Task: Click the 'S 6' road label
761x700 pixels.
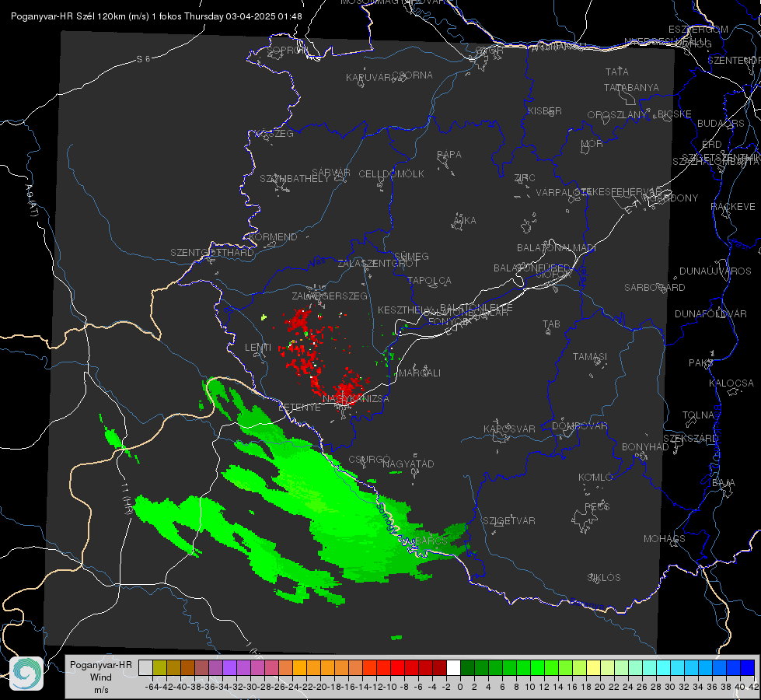Action: (x=143, y=59)
